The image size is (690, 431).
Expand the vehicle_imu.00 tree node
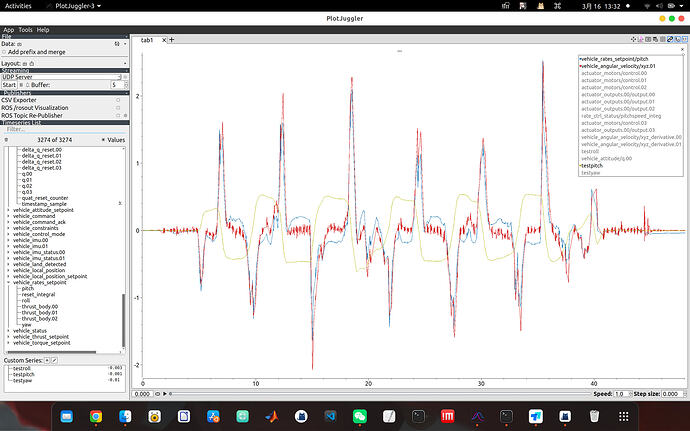(x=8, y=240)
